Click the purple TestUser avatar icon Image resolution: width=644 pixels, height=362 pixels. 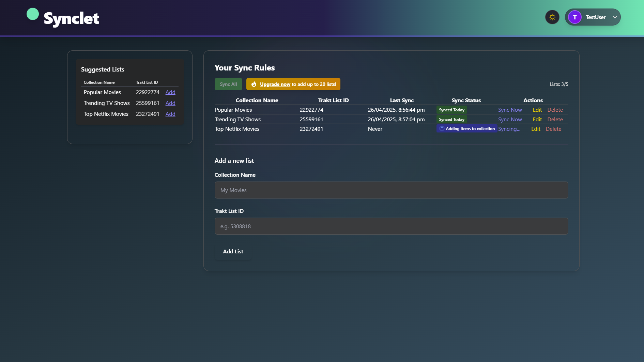tap(575, 17)
